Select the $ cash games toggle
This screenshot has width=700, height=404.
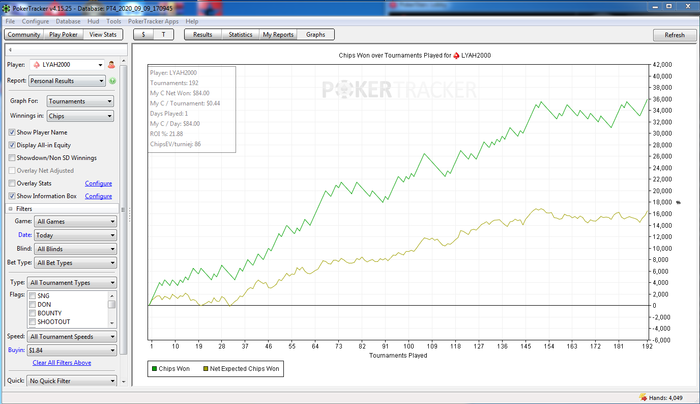(x=143, y=34)
